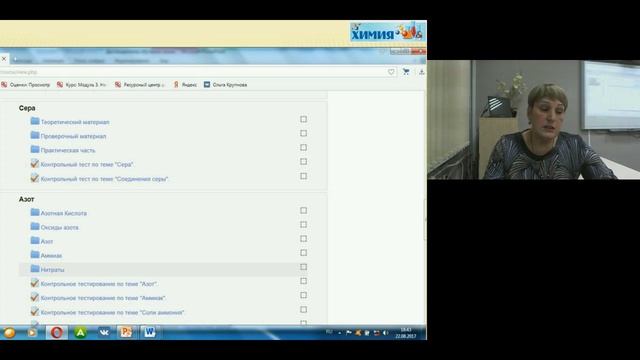Open the VK icon in the taskbar
Image resolution: width=640 pixels, height=360 pixels.
point(104,333)
